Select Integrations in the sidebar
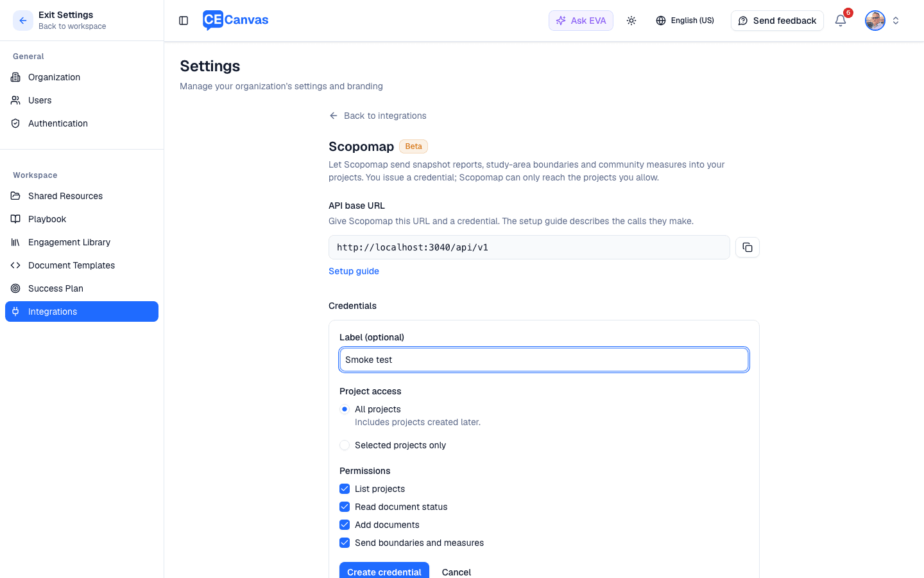The height and width of the screenshot is (578, 924). 81,311
